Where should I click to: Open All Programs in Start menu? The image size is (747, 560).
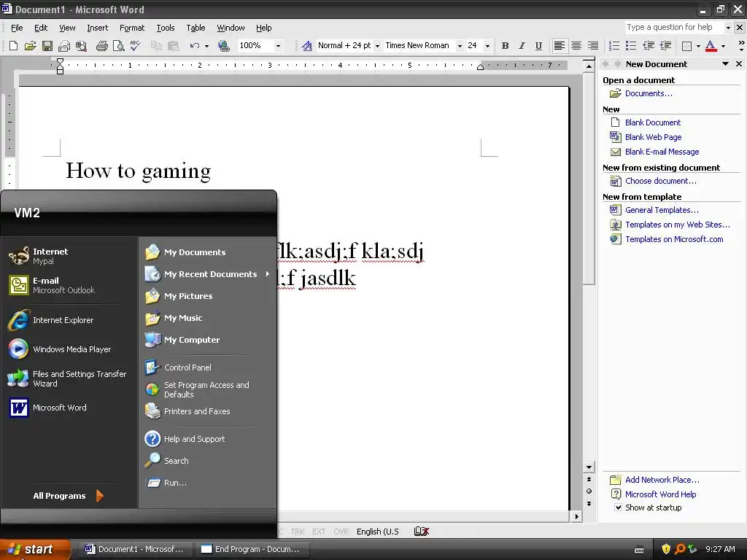pos(68,496)
